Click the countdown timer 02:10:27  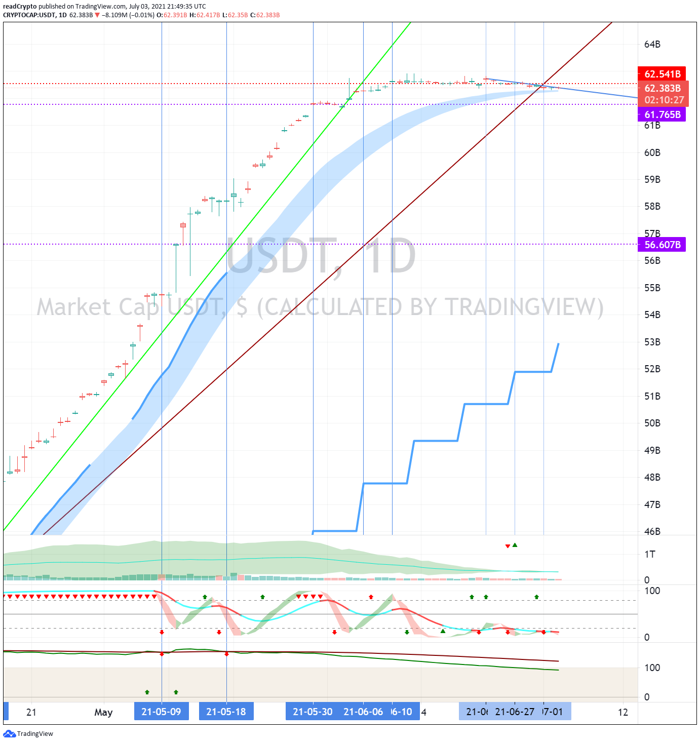[664, 100]
